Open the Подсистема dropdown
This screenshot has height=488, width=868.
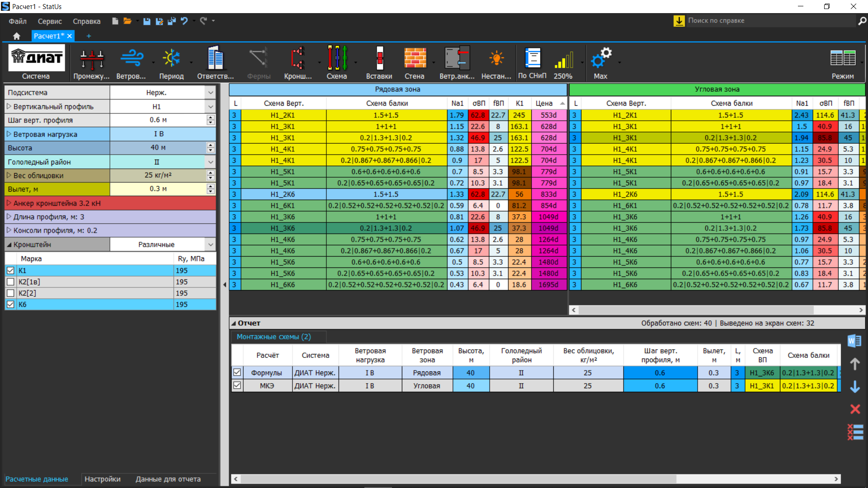[x=211, y=93]
